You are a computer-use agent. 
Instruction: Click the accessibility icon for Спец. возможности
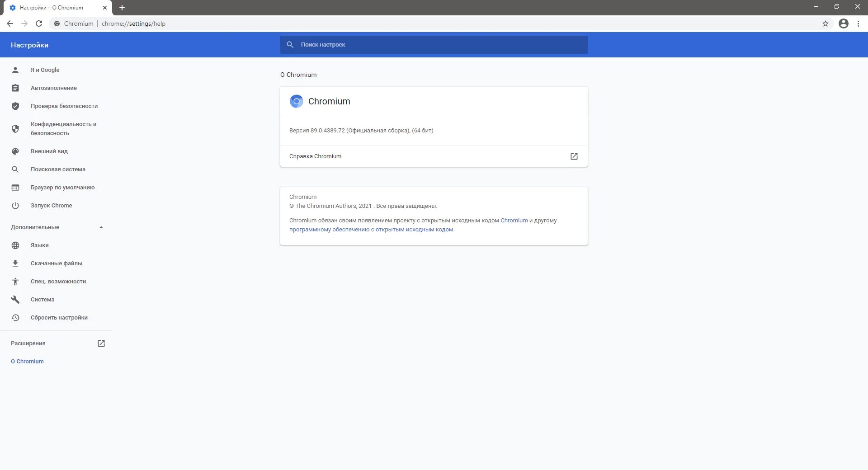coord(15,281)
